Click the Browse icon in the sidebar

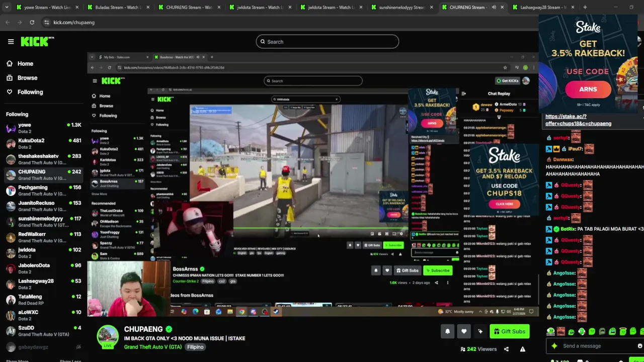[10, 78]
